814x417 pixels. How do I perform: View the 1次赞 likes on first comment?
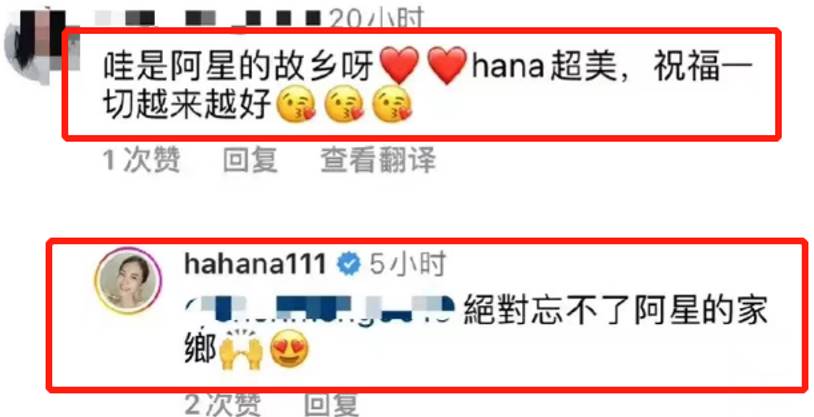click(x=141, y=160)
